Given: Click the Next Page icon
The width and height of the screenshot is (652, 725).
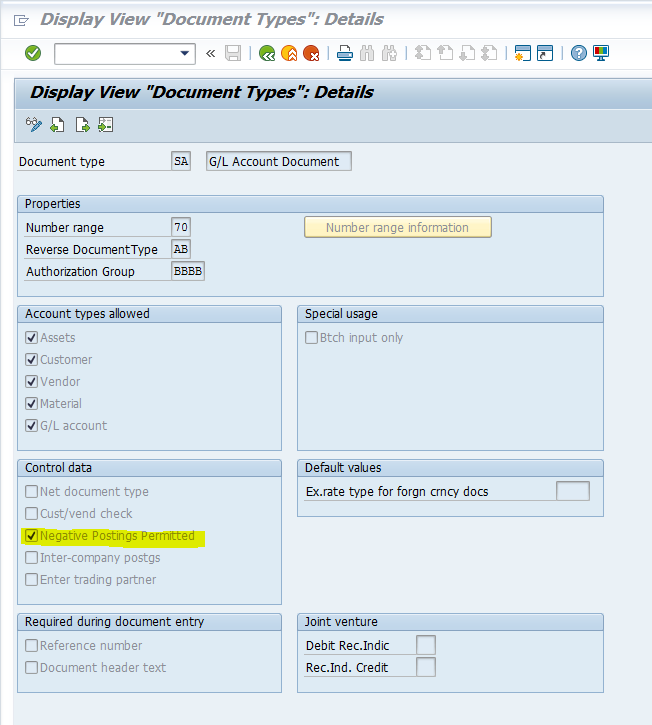Looking at the screenshot, I should (x=467, y=54).
